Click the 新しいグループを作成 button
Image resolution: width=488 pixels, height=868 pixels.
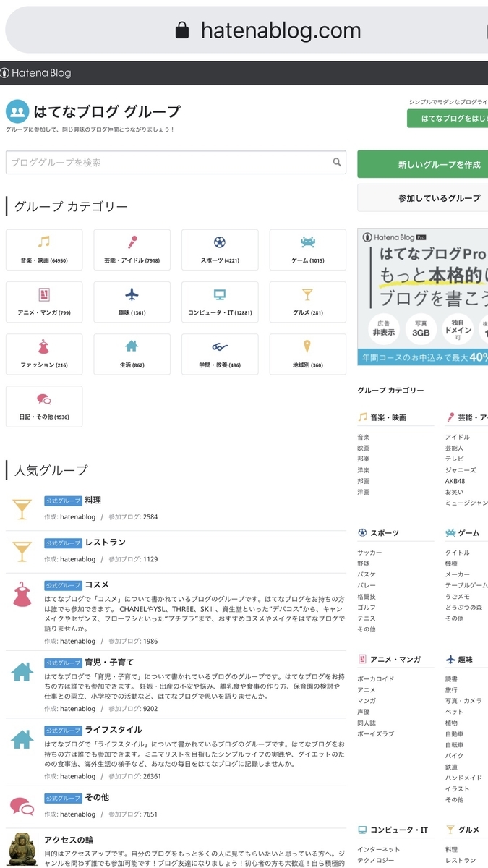pos(422,164)
